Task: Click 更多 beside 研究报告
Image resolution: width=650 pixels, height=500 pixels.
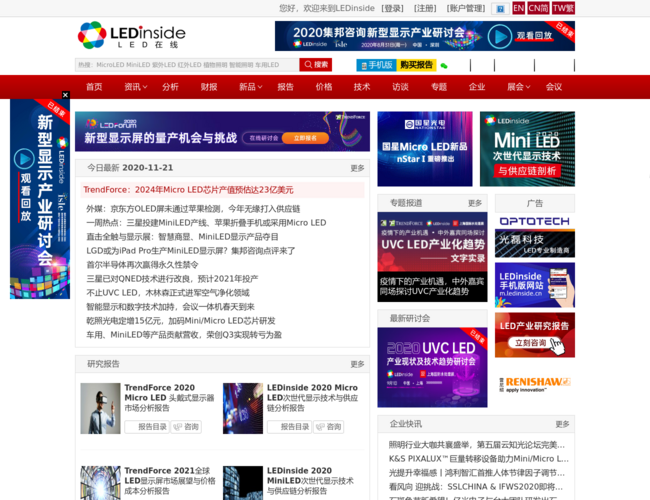Action: [x=357, y=364]
